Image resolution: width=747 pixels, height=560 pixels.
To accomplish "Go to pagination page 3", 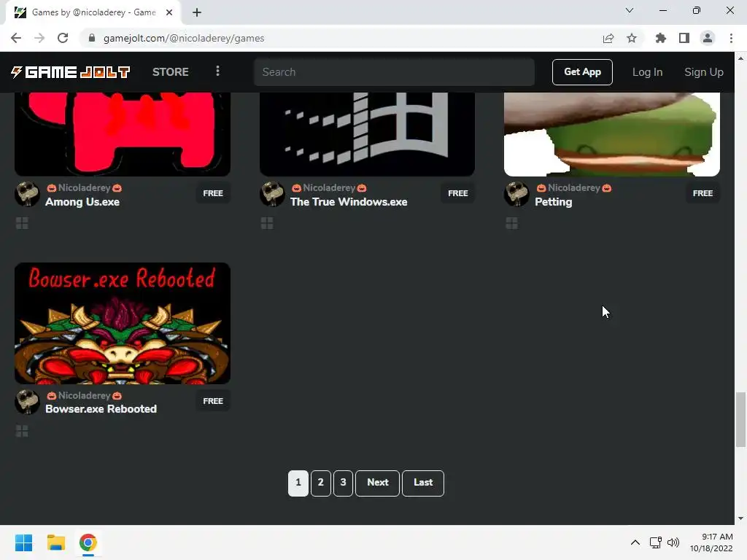I will click(x=343, y=483).
